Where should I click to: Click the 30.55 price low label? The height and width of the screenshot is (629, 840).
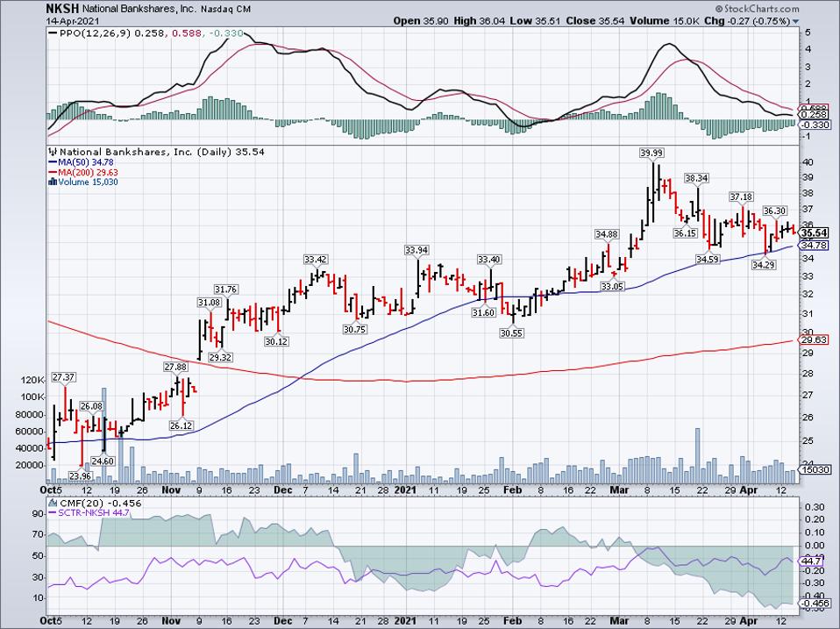tap(511, 333)
